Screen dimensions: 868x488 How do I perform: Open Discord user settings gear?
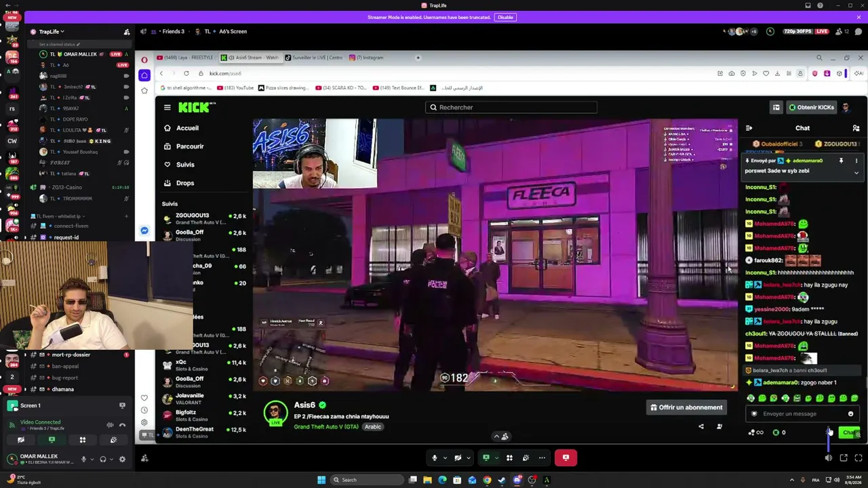point(122,459)
